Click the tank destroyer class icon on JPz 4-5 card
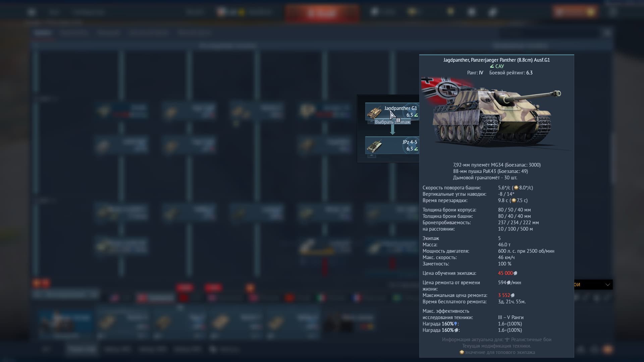 point(416,149)
